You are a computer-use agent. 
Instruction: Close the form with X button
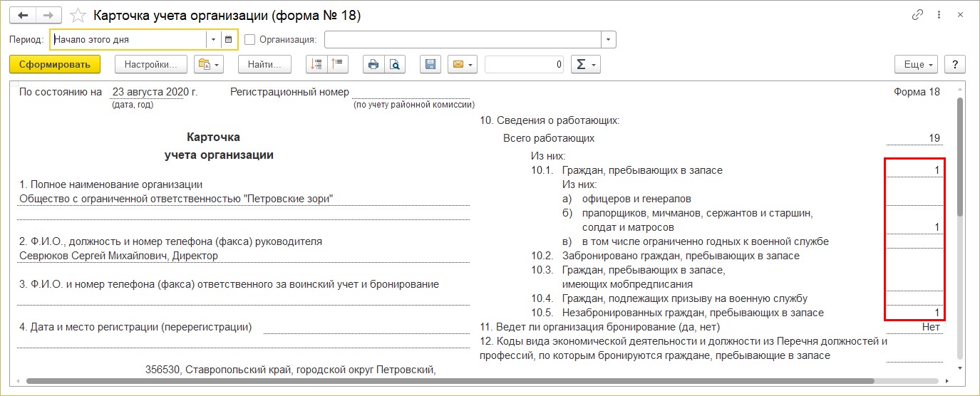pos(959,15)
